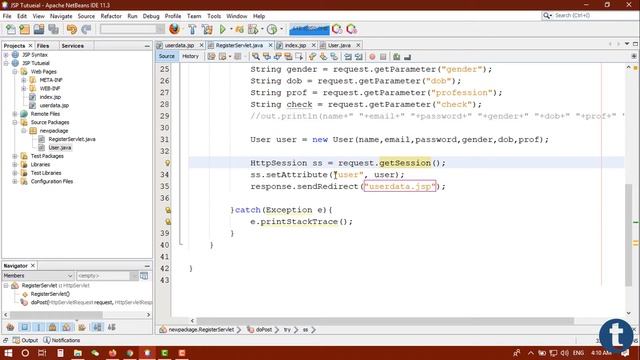This screenshot has height=360, width=640.
Task: Click the Output window icon at bottom
Action: (16, 340)
